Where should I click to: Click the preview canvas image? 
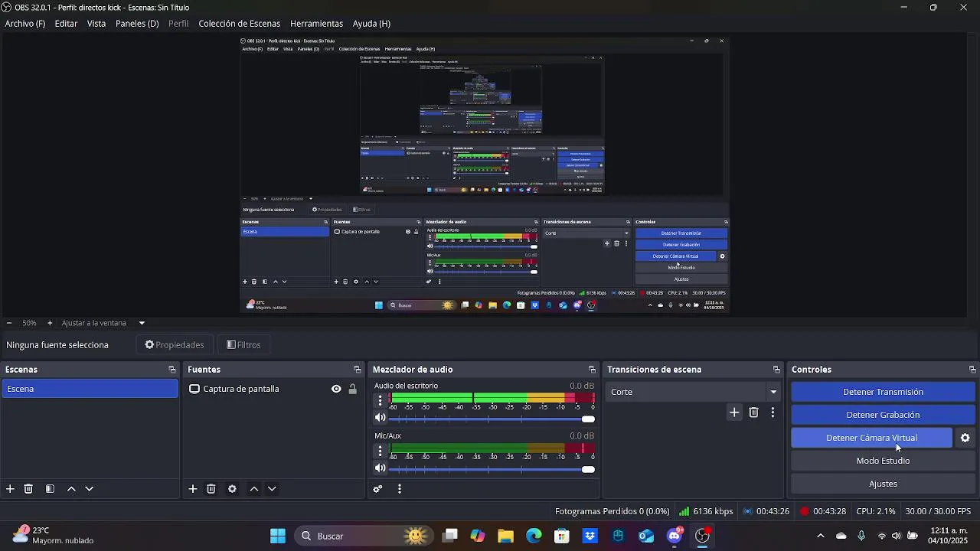(485, 175)
